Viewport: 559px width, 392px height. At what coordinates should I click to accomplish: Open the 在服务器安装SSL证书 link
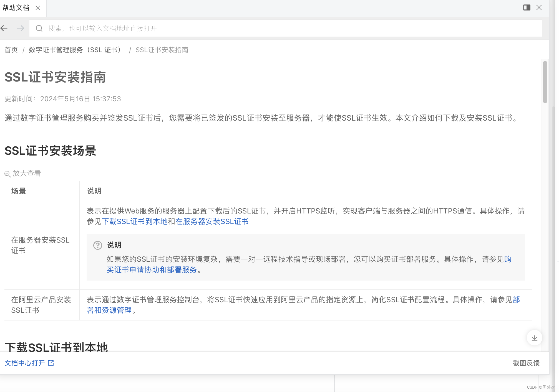pyautogui.click(x=212, y=222)
